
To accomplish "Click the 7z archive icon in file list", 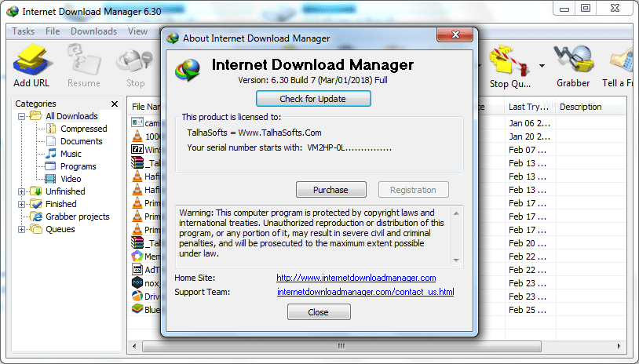I will (x=137, y=149).
